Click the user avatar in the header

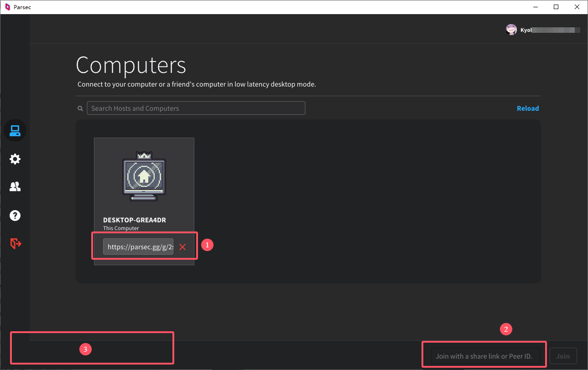[511, 30]
